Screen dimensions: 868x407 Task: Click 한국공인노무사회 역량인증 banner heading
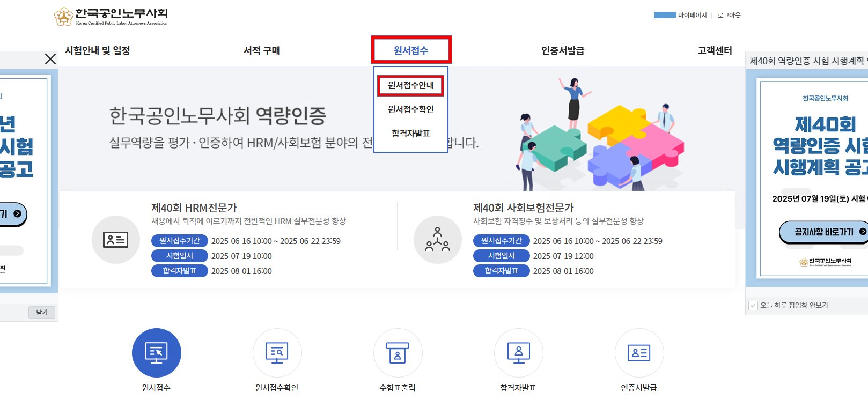click(x=218, y=115)
